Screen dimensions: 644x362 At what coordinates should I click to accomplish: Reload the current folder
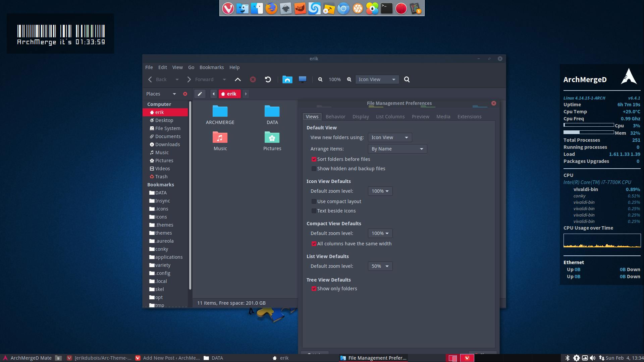pos(268,79)
